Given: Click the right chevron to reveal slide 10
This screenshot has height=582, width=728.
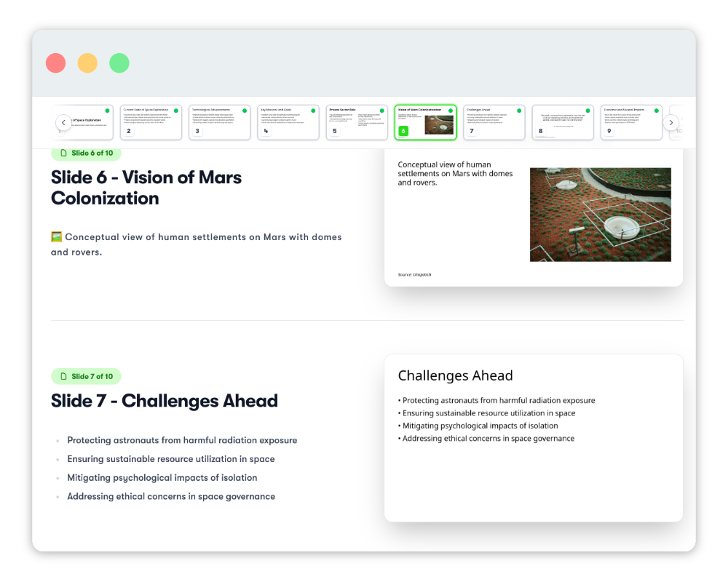Looking at the screenshot, I should tap(671, 122).
